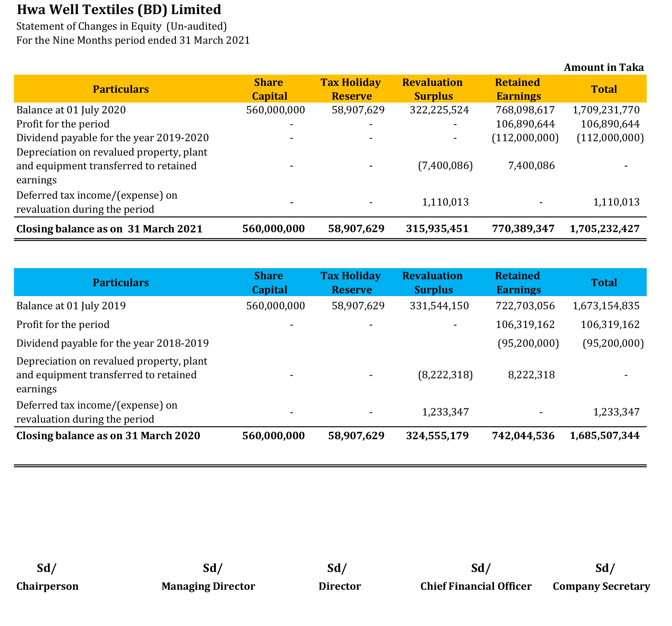Screen dimensions: 672x626
Task: Click the yellow Revaluation Surplus header
Action: 432,89
